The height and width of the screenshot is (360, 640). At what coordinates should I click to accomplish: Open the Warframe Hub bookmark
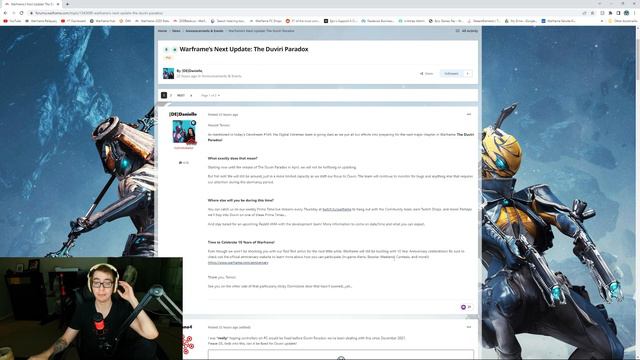point(102,21)
